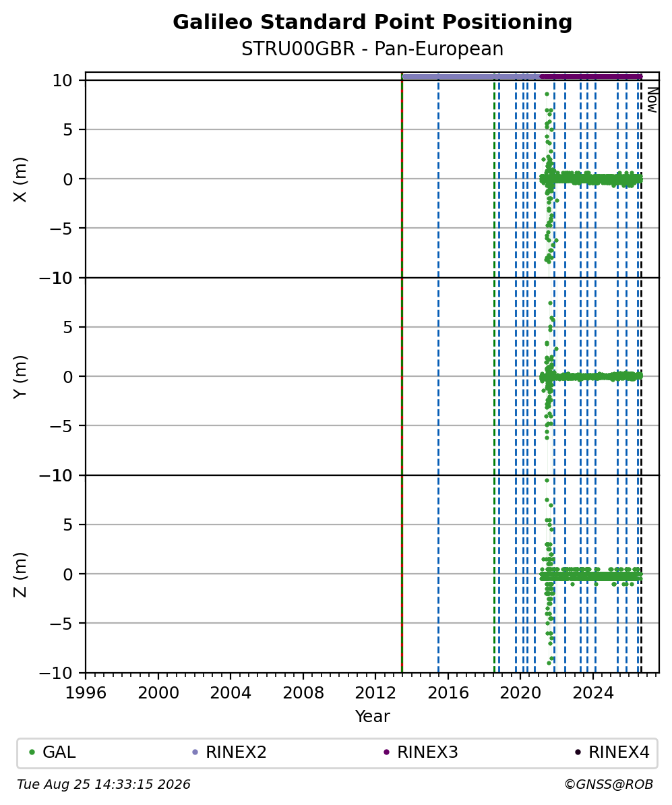Click the chart title 'Galileo Standard Point Positioning'

(372, 22)
